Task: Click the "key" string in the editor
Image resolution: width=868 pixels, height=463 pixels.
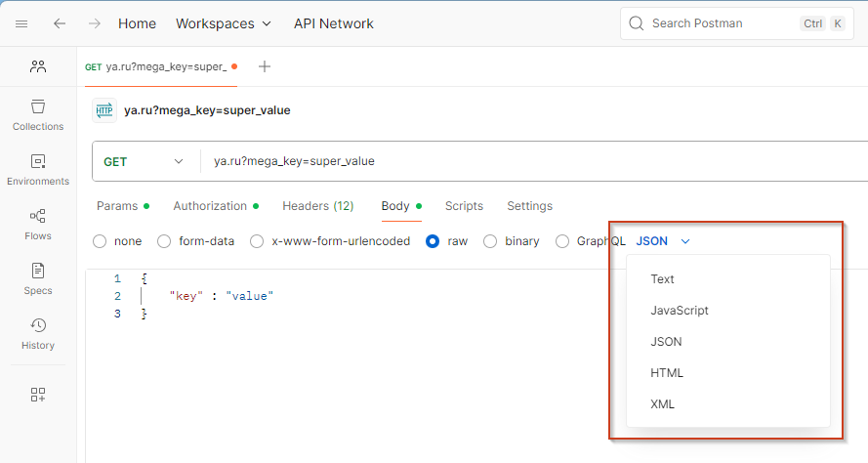Action: coord(186,296)
